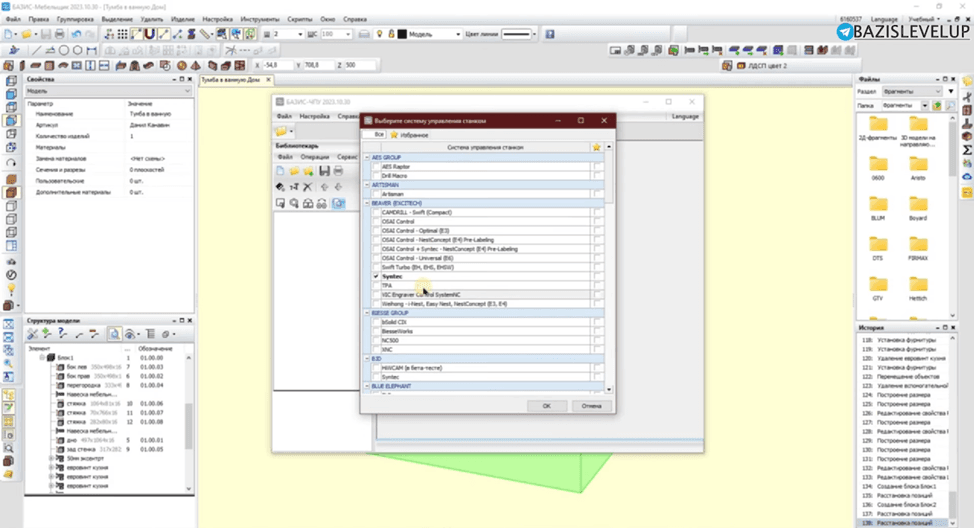Screen dimensions: 974x528
Task: Click the print icon in Библиотекарь toolbar
Action: click(x=338, y=171)
